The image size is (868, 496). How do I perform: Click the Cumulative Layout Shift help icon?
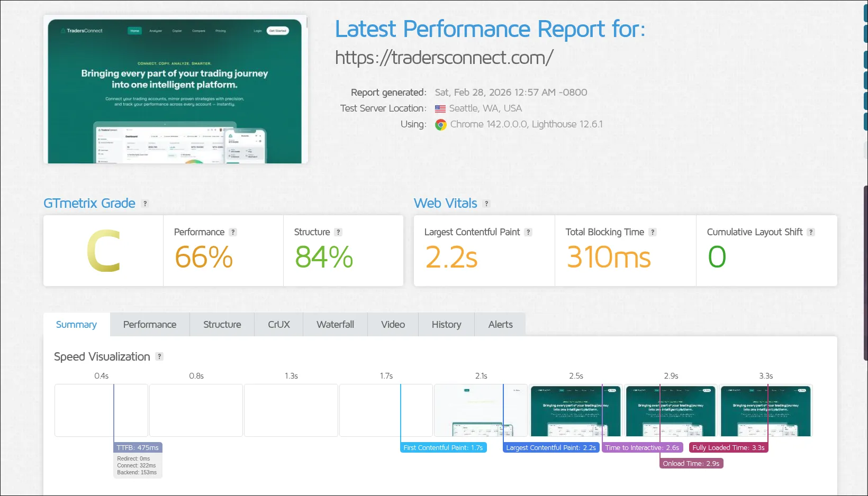click(x=810, y=232)
